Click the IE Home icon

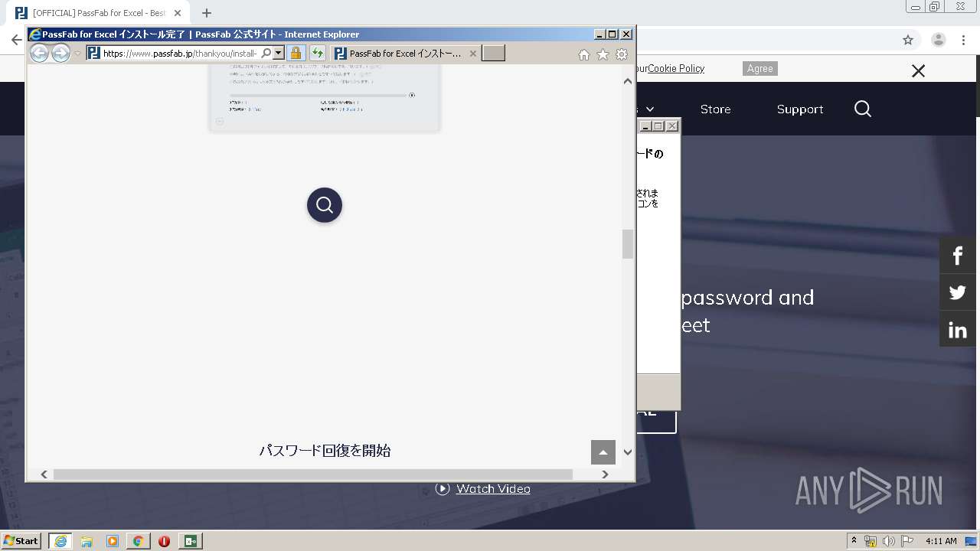(583, 54)
